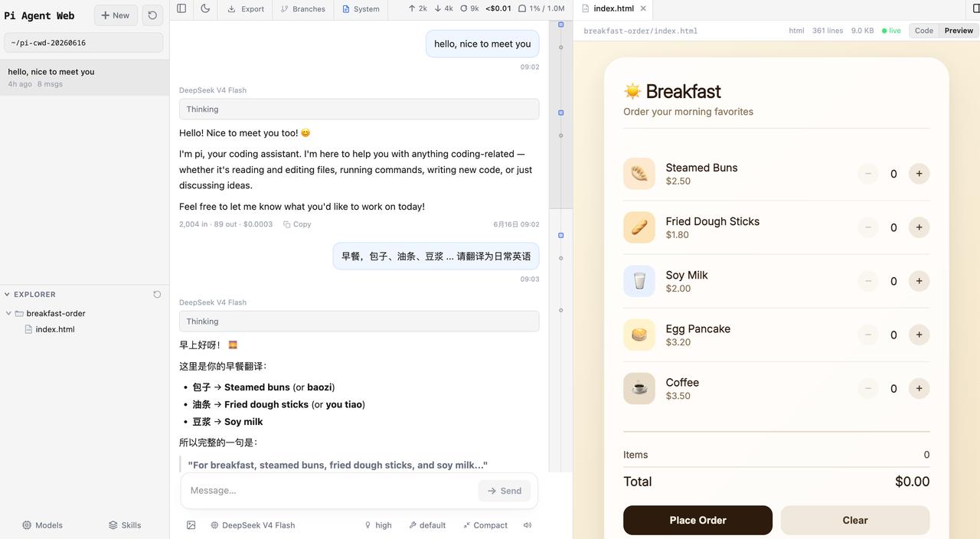Click the Coffee cup icon

pyautogui.click(x=639, y=388)
